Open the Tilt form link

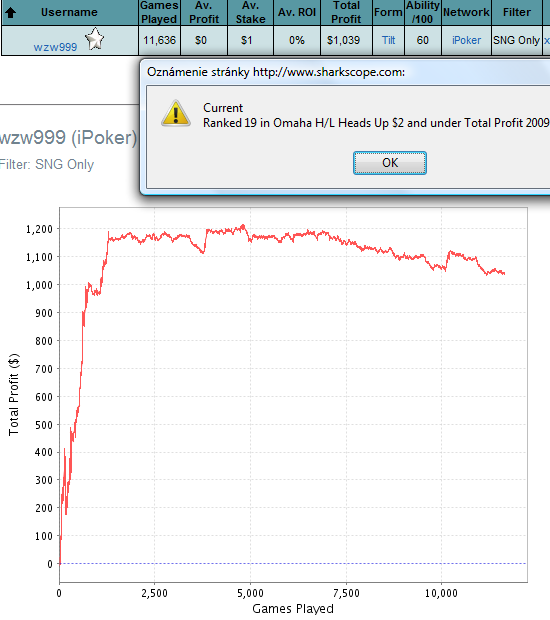(388, 40)
